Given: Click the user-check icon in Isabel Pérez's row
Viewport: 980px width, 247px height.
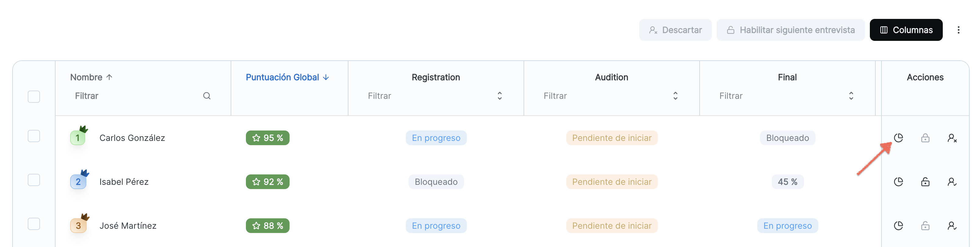Looking at the screenshot, I should click(x=952, y=182).
